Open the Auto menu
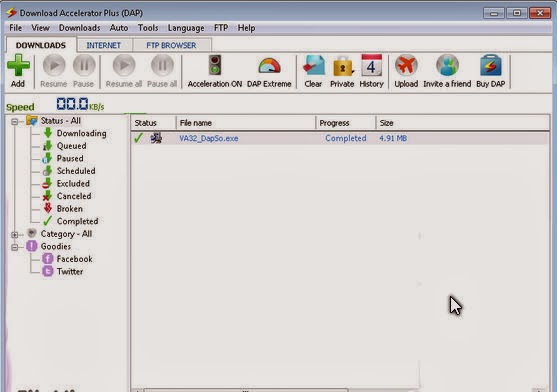 (x=119, y=28)
